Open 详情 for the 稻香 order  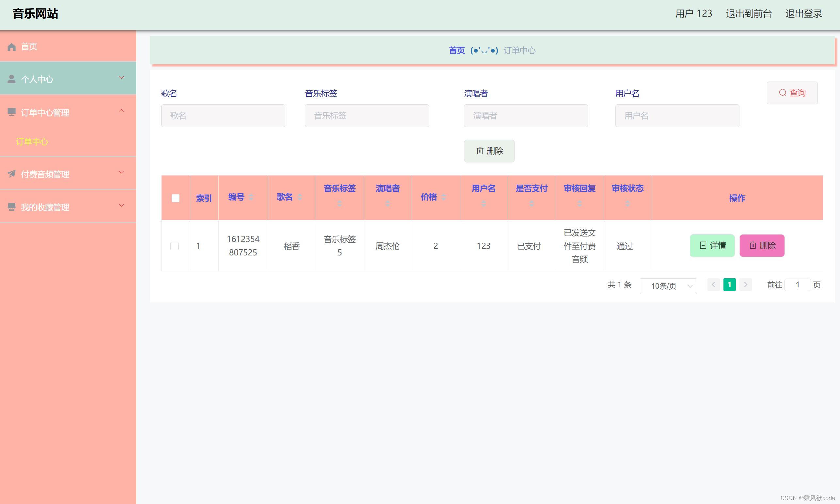click(x=712, y=246)
